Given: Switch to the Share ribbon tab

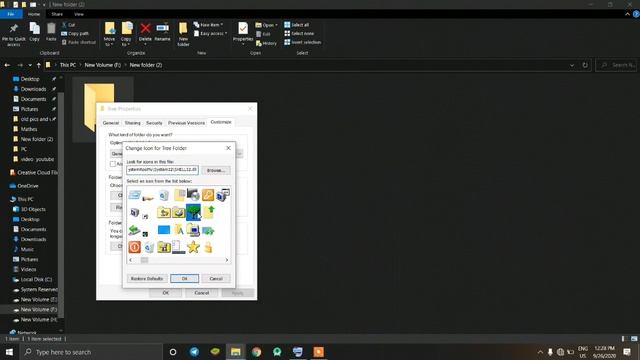Looking at the screenshot, I should pyautogui.click(x=57, y=14).
